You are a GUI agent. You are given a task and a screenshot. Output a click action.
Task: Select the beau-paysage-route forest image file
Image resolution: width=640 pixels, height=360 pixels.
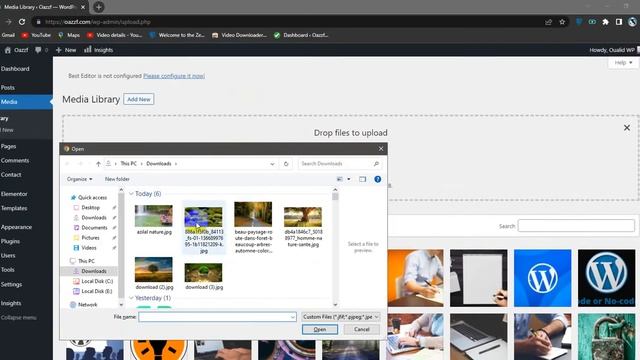coord(253,227)
